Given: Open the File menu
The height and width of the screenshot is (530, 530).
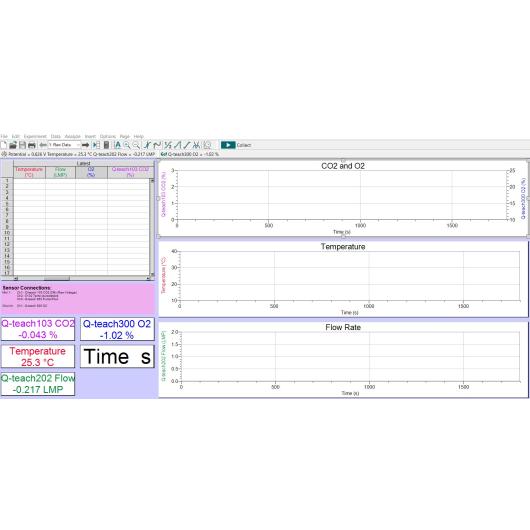Looking at the screenshot, I should point(4,136).
